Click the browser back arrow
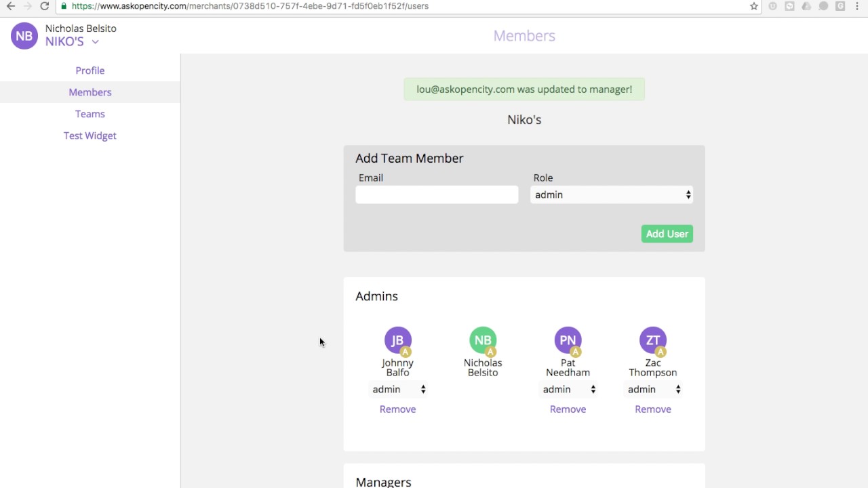 click(x=10, y=6)
